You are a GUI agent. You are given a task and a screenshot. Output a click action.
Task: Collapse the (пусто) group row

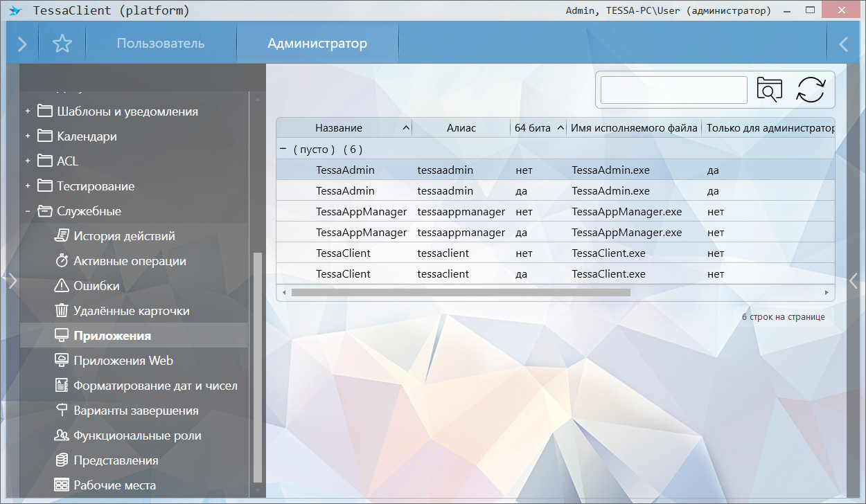[x=283, y=149]
